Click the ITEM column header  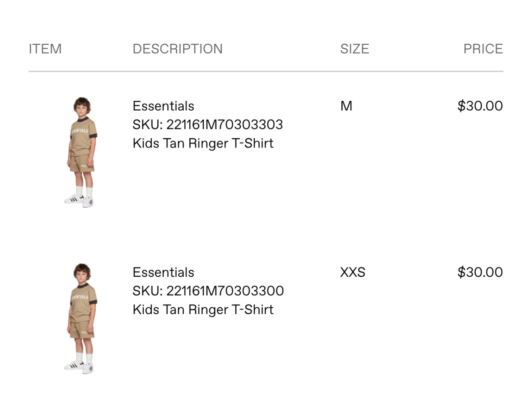45,49
